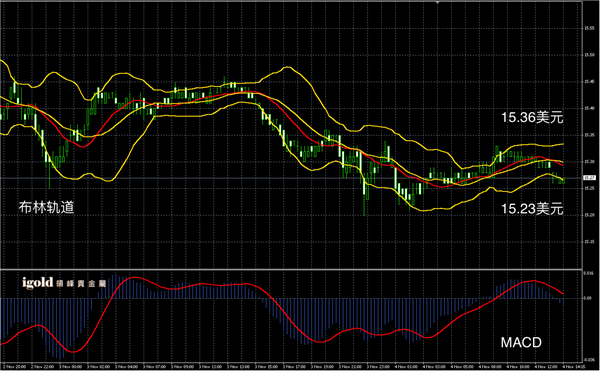
Task: Click the 3 Nov 13:00 time label
Action: point(238,367)
